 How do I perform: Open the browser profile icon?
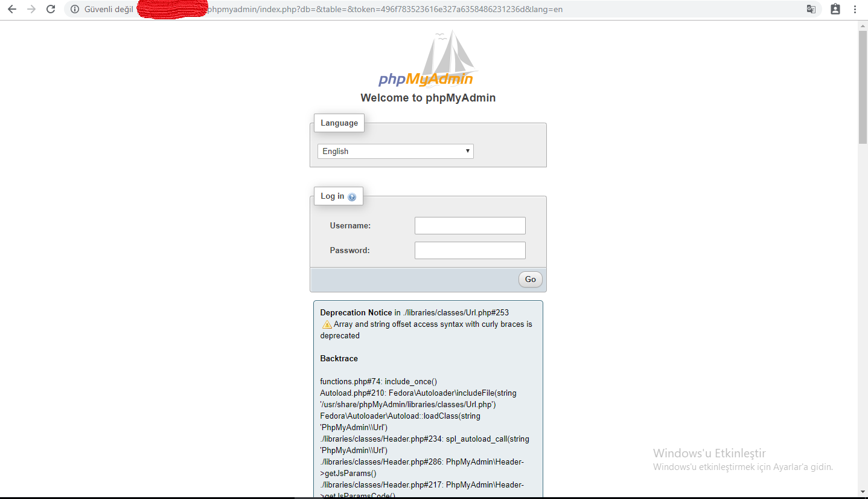pyautogui.click(x=835, y=9)
